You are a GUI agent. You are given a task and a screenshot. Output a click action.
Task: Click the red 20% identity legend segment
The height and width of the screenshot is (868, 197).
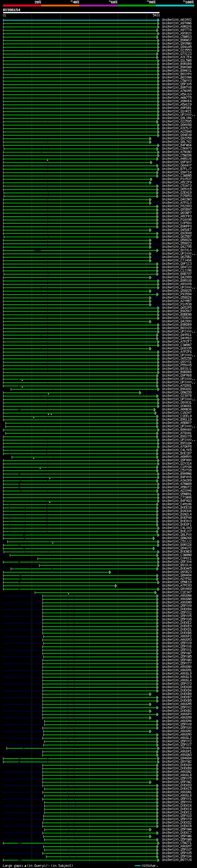[x=22, y=6]
